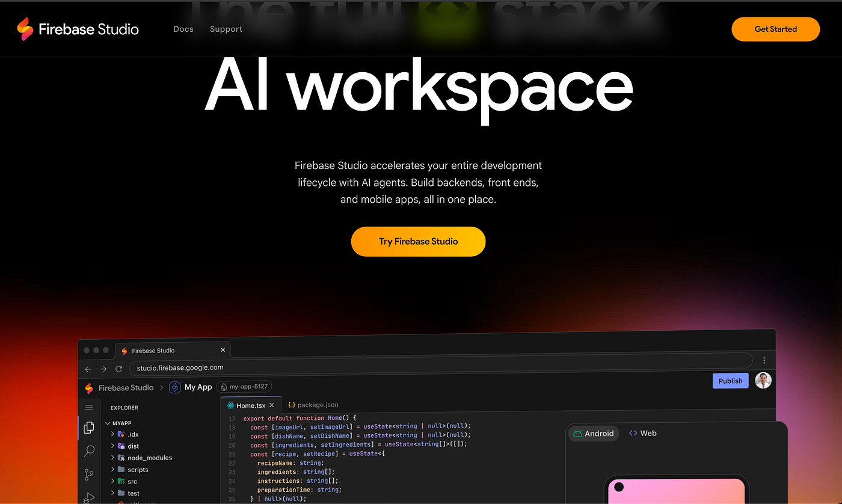Close the Home.tsx tab

pyautogui.click(x=272, y=405)
